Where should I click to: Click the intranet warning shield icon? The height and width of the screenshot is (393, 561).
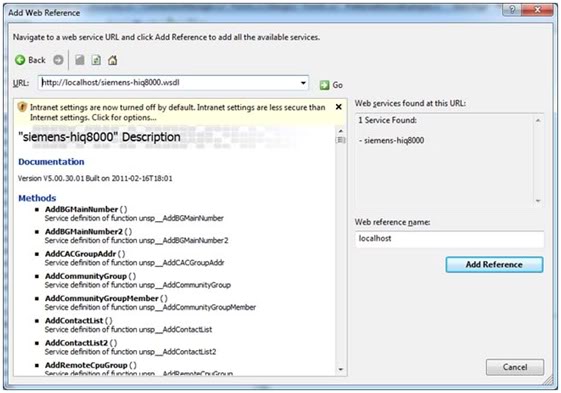click(22, 107)
